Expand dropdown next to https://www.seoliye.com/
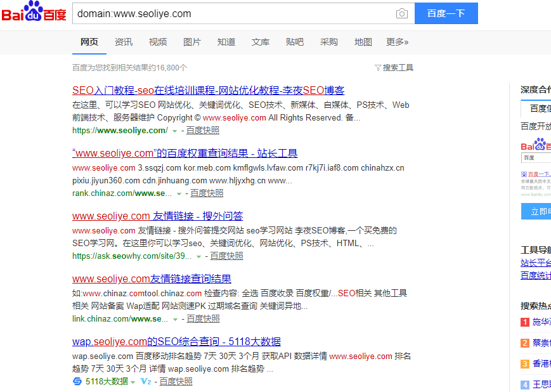Image resolution: width=551 pixels, height=392 pixels. [x=174, y=131]
